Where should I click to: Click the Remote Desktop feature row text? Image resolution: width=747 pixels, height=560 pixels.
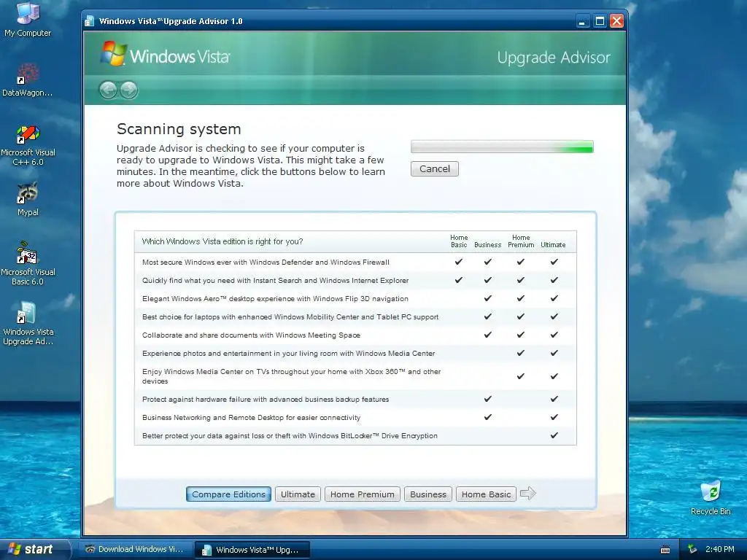(251, 418)
